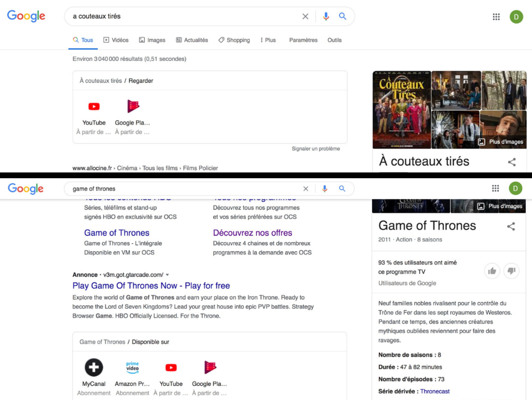The image size is (532, 400).
Task: Open Play Game Of Thrones Now ad
Action: 151,286
